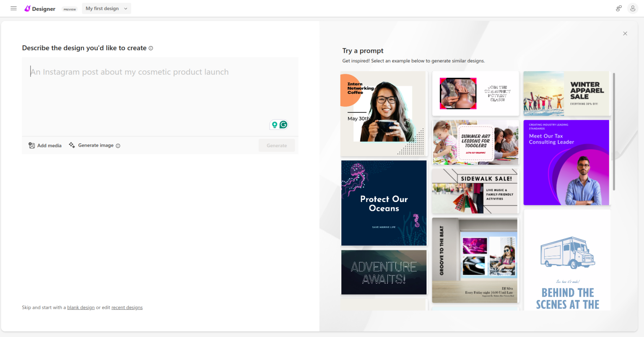Open the 'blank design' link
The image size is (644, 337).
tap(81, 307)
